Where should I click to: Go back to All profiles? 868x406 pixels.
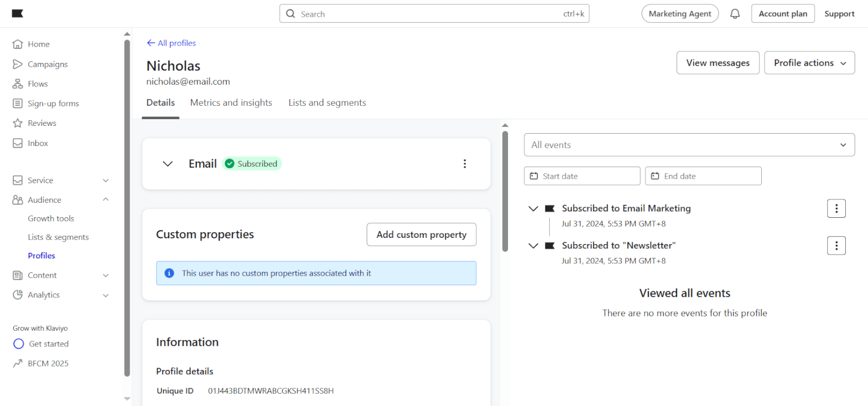coord(171,43)
